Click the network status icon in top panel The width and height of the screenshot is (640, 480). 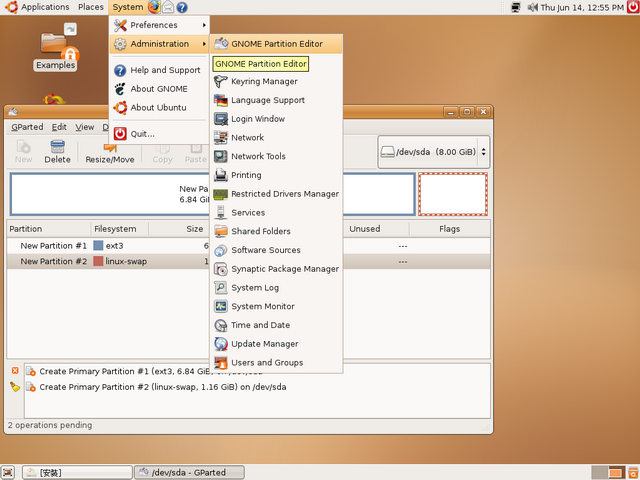pos(516,7)
